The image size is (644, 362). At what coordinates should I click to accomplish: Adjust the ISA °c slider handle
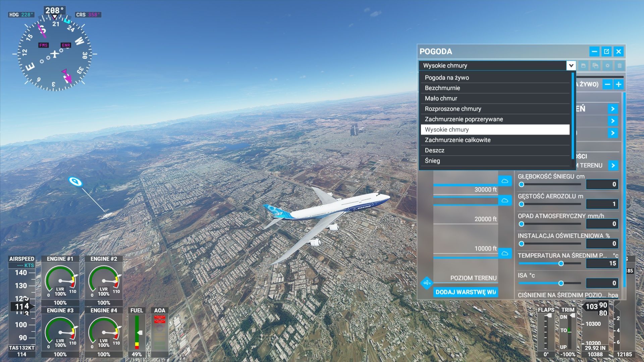(x=561, y=283)
